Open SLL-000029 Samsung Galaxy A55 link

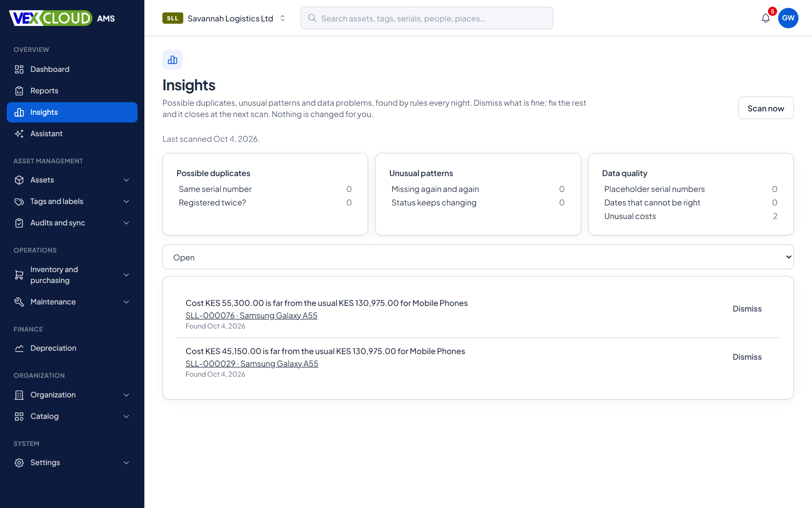coord(251,364)
